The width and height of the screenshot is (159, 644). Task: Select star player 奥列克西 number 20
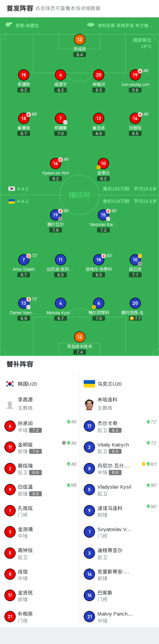(x=135, y=303)
